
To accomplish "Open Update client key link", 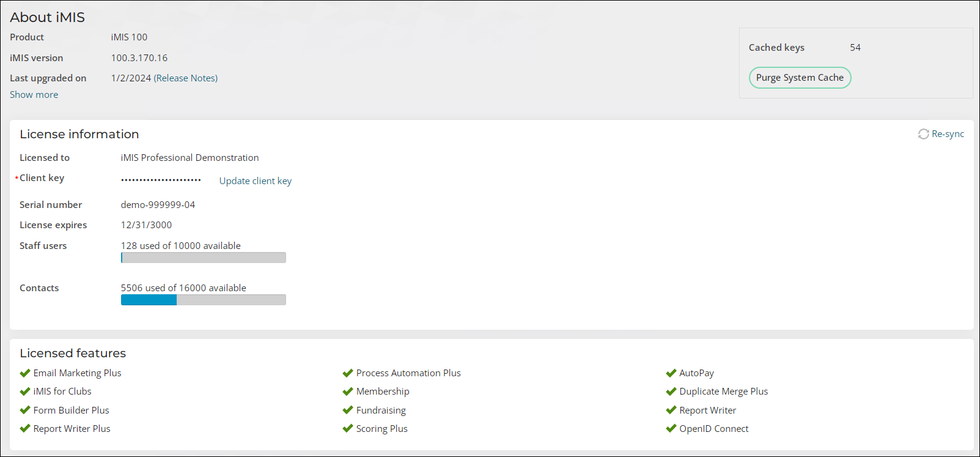I will pyautogui.click(x=256, y=181).
